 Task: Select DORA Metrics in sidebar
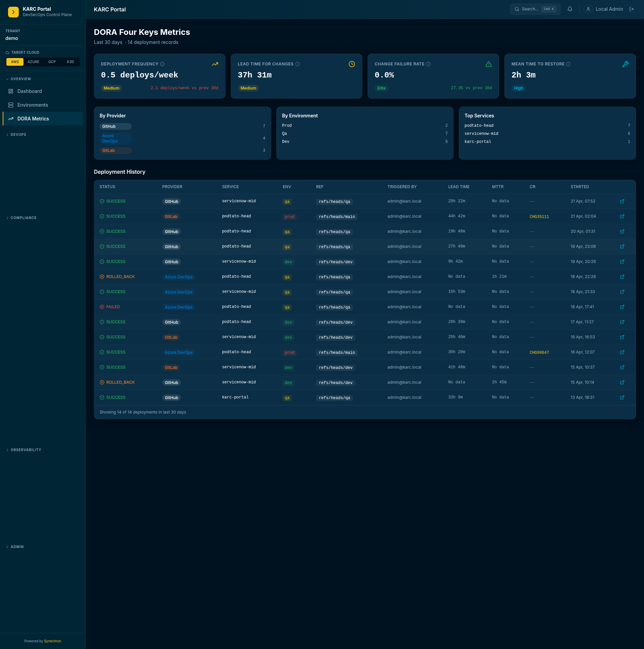43,119
